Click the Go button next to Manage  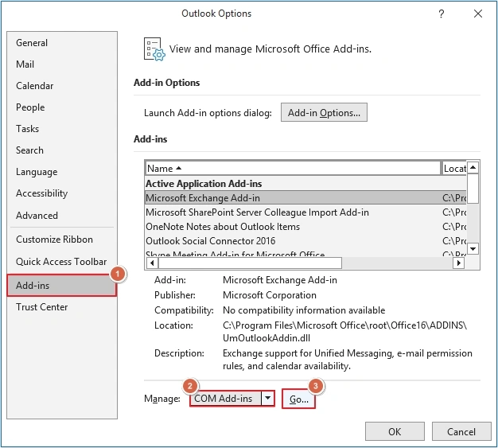click(299, 399)
